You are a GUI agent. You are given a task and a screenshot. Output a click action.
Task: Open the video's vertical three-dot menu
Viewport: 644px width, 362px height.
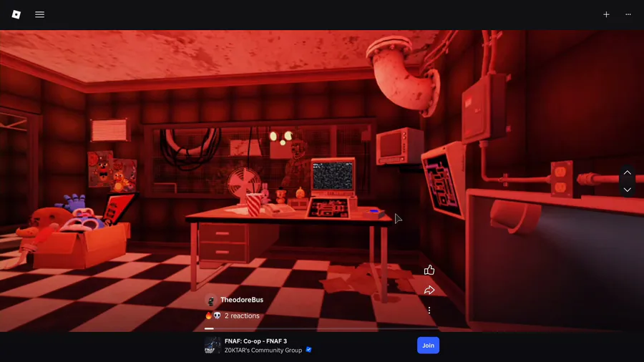pos(429,310)
